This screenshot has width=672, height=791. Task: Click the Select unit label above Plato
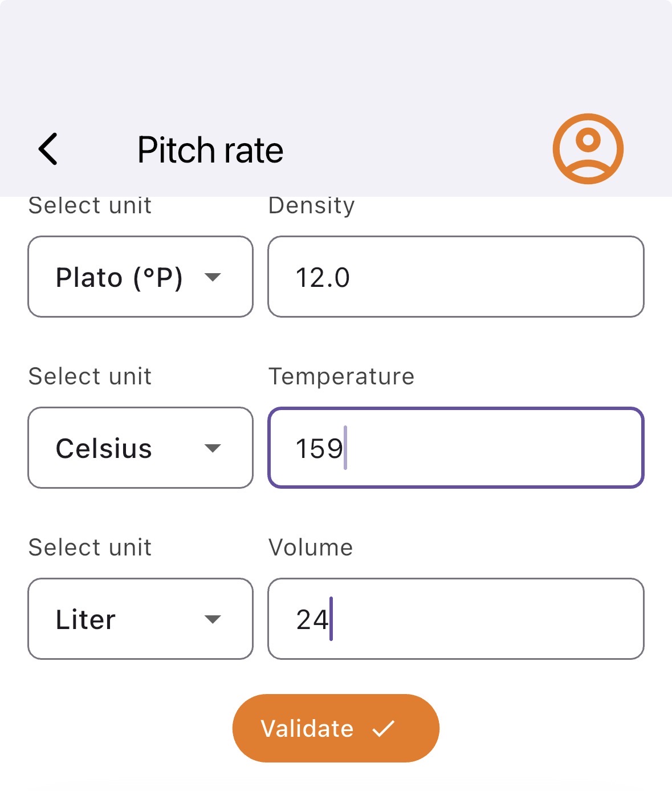(90, 206)
